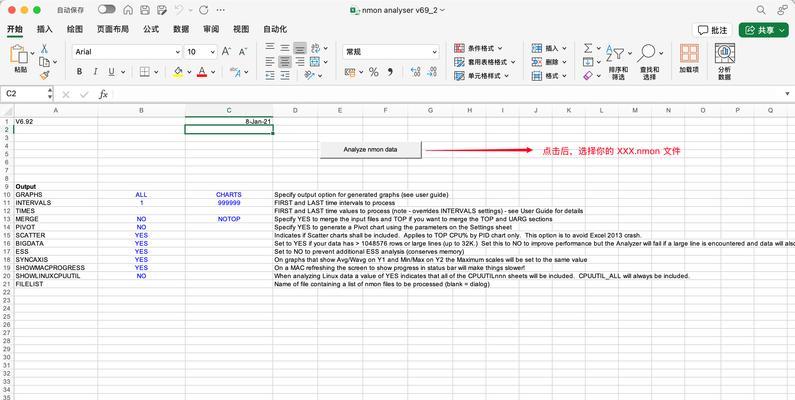Open the more commands ellipsis
This screenshot has width=795, height=400.
(221, 10)
